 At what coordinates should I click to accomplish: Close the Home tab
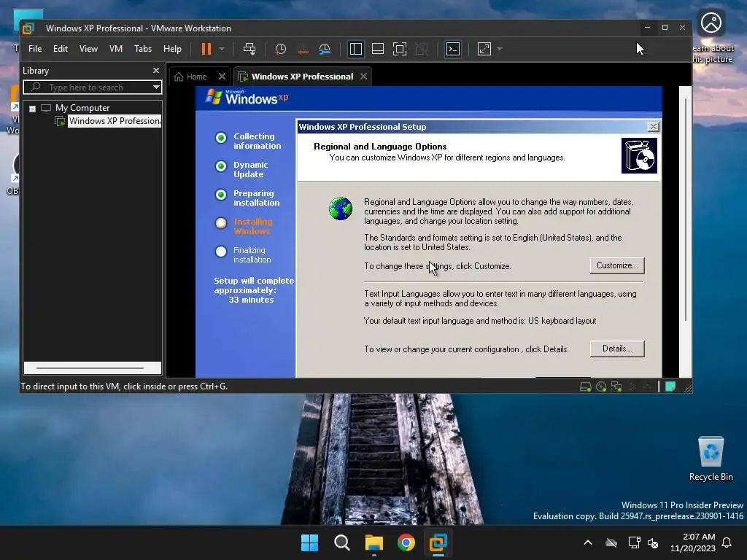(x=222, y=76)
